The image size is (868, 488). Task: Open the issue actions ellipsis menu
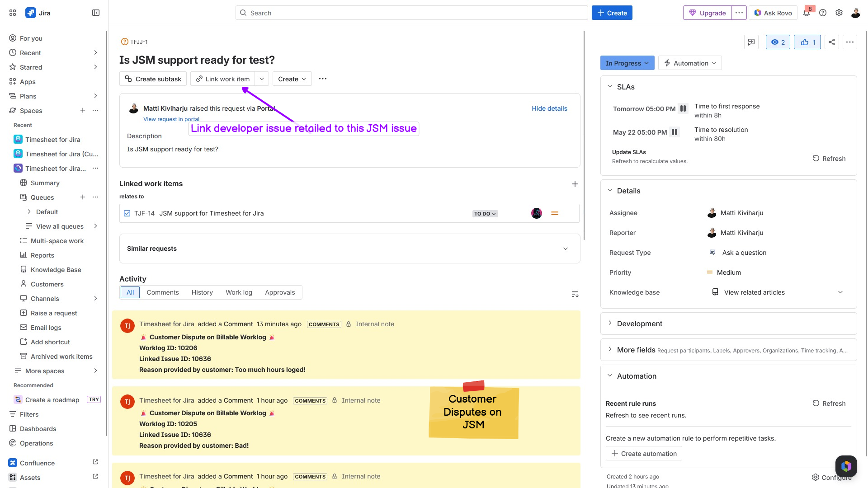(850, 42)
